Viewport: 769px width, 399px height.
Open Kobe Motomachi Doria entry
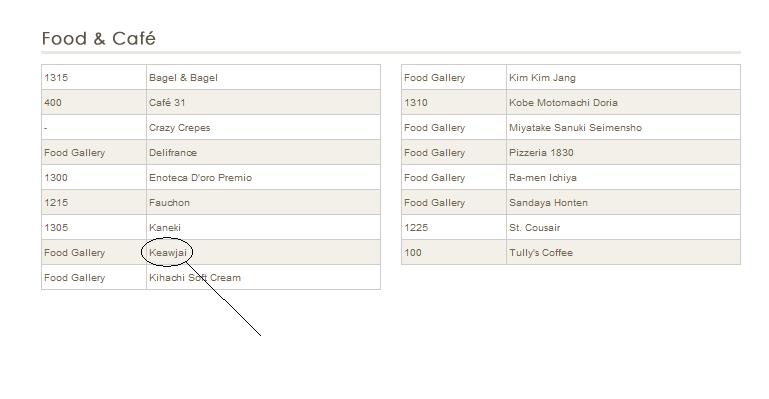(563, 102)
